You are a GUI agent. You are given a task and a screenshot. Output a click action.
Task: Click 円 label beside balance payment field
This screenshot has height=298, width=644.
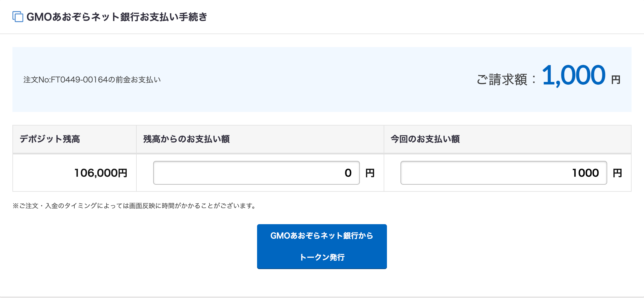pos(370,173)
